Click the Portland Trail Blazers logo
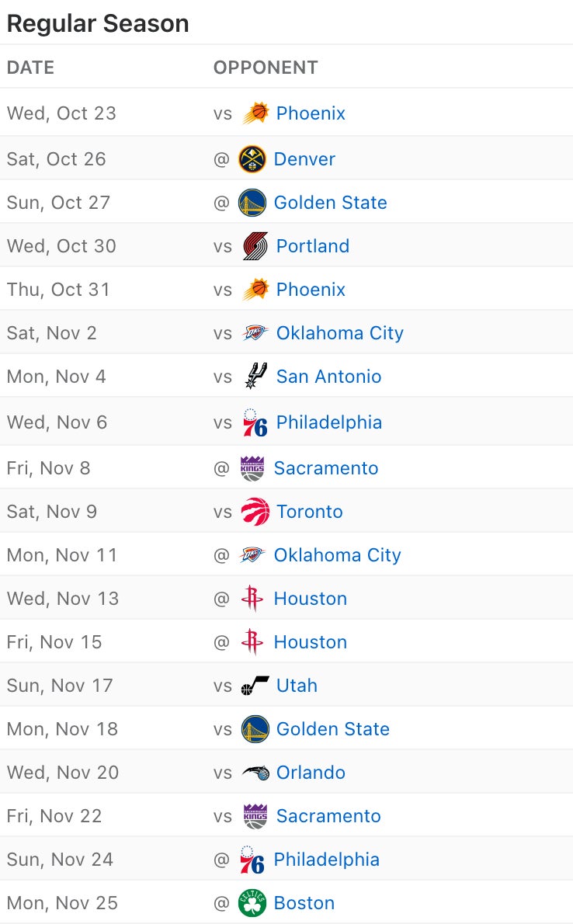Viewport: 573px width, 924px height. click(x=255, y=246)
